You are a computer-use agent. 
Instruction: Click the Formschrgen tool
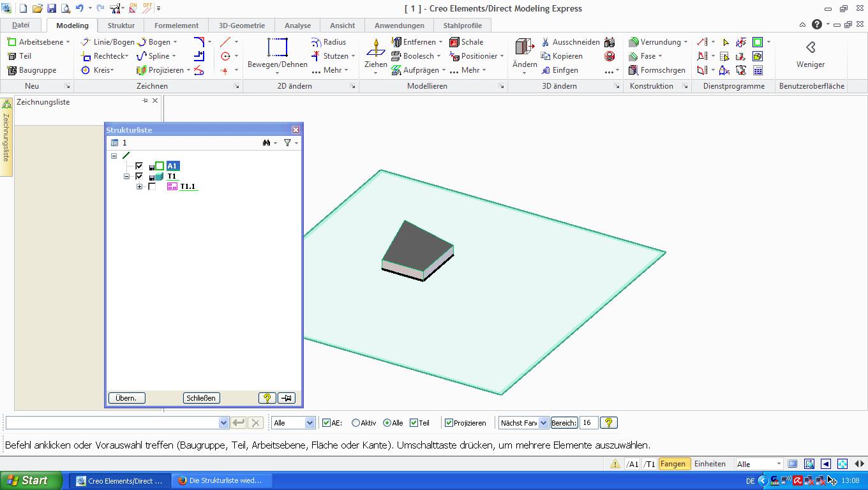[657, 70]
